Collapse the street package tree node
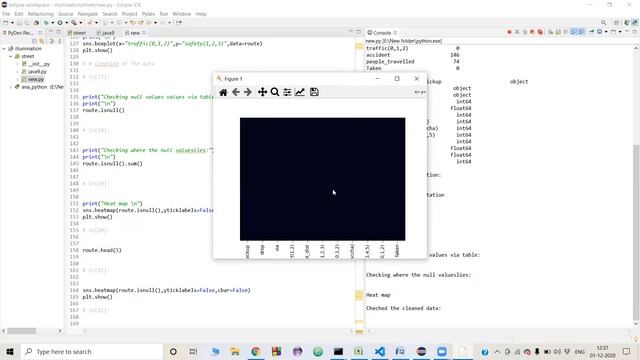 pos(11,56)
